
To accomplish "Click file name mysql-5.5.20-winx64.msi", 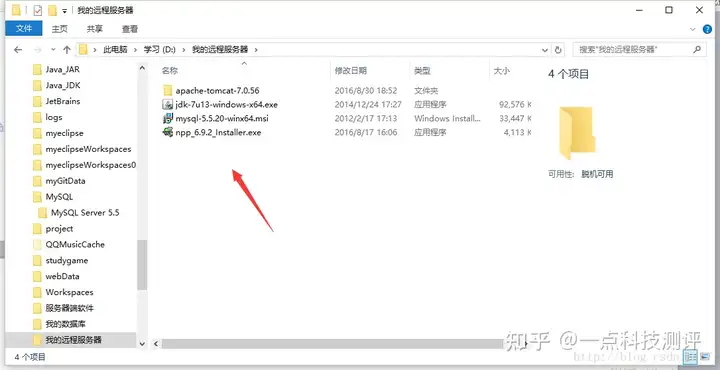I will coord(222,118).
